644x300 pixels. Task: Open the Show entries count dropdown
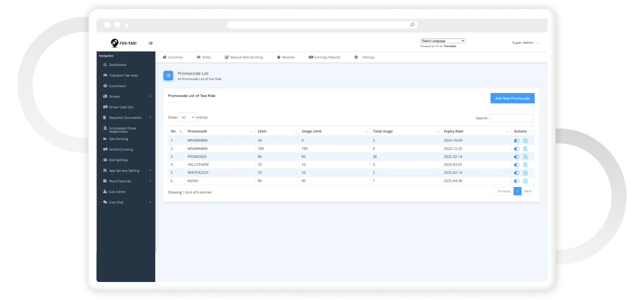point(187,117)
